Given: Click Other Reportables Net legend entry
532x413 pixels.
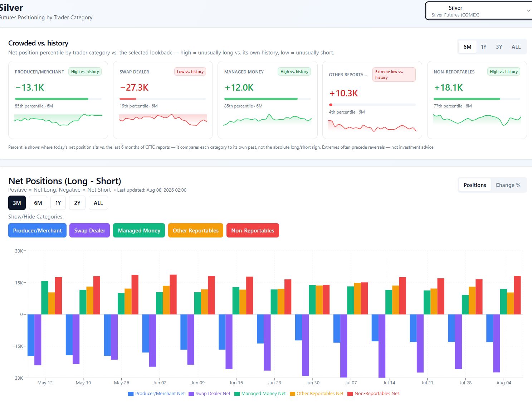Looking at the screenshot, I should click(x=317, y=393).
